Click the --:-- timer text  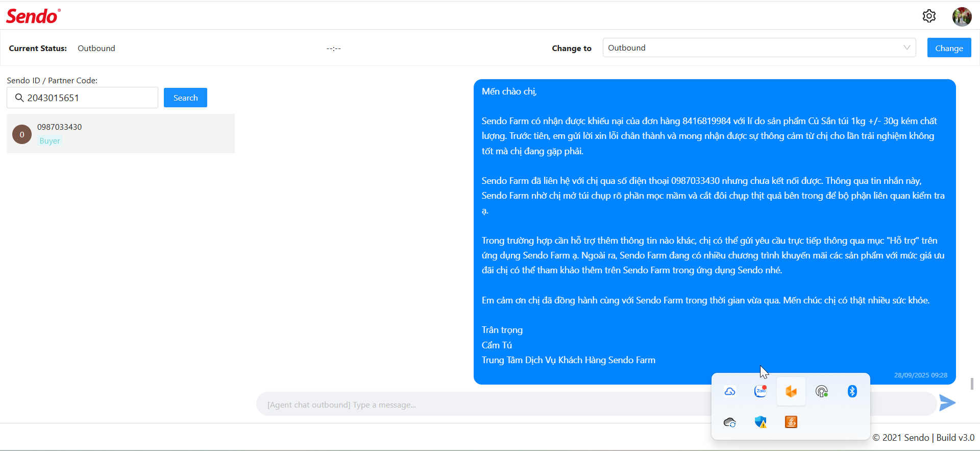pyautogui.click(x=334, y=49)
